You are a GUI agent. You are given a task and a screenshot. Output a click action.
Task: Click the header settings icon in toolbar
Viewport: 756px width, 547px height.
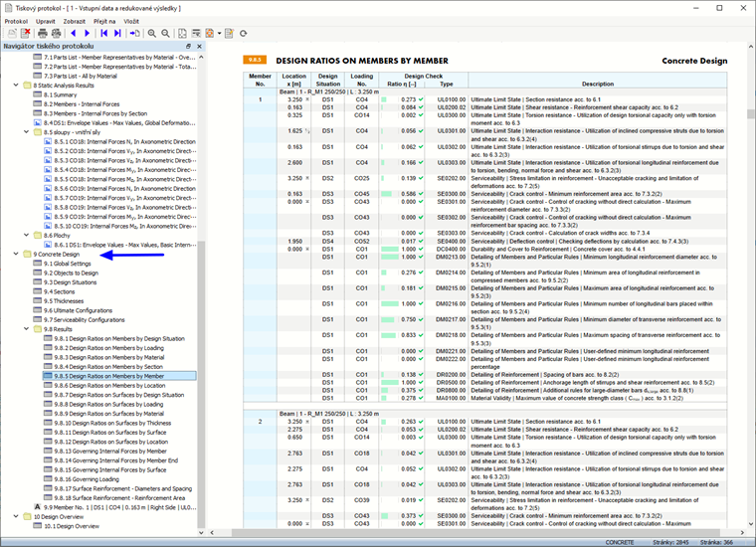196,33
